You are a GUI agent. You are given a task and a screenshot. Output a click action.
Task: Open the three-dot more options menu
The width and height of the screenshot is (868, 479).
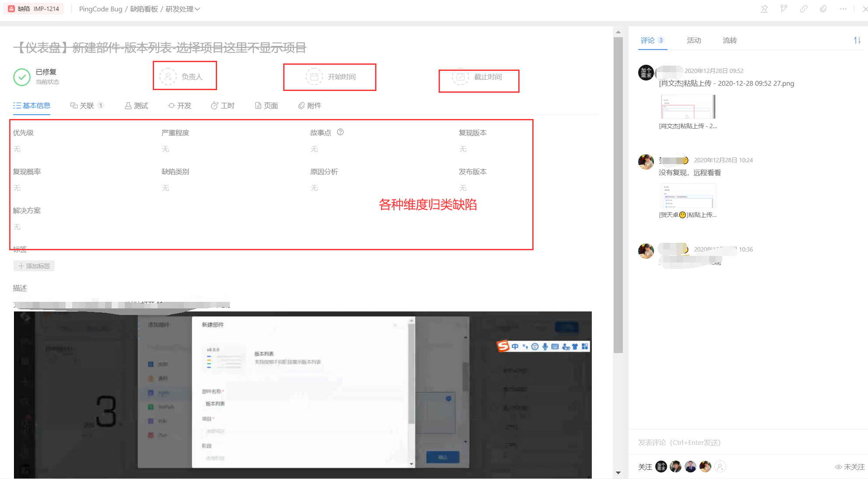[843, 9]
